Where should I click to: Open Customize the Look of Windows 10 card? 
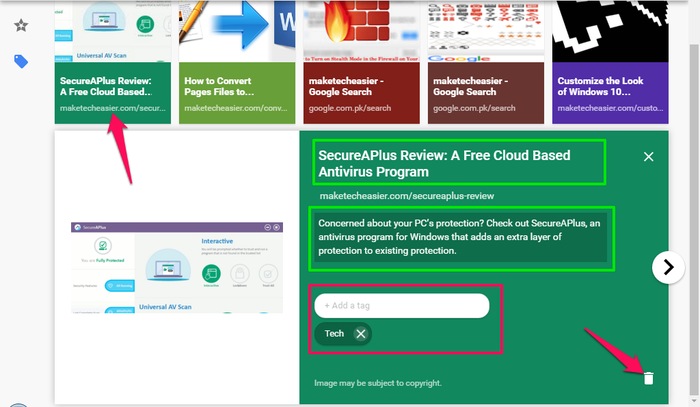610,62
